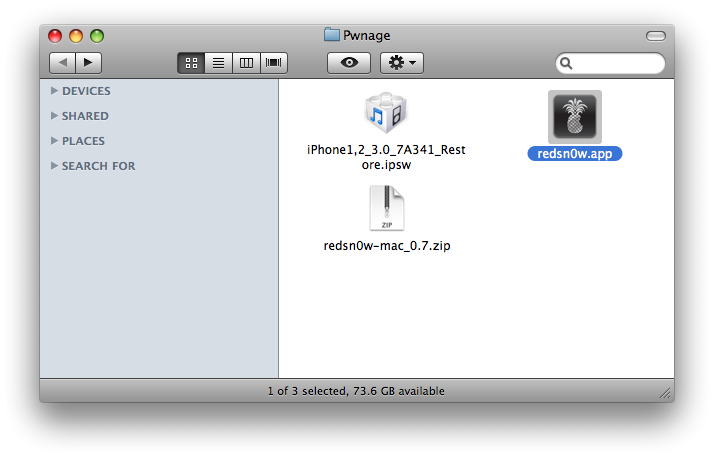Expand the SEARCH FOR sidebar section
This screenshot has width=714, height=457.
pos(54,166)
